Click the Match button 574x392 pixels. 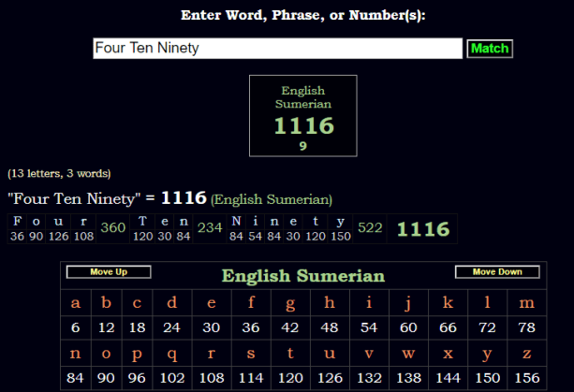tap(490, 49)
